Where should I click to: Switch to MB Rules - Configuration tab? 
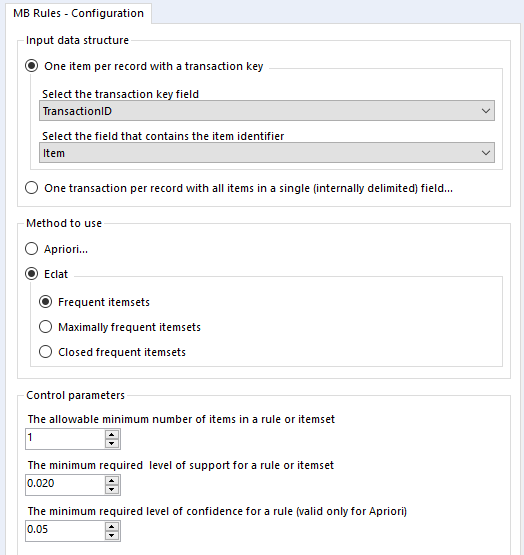79,13
